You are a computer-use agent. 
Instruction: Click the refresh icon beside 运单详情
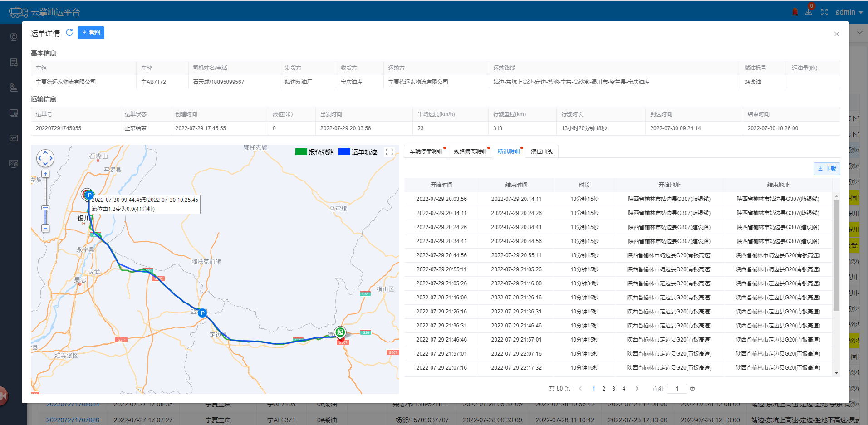click(x=69, y=33)
